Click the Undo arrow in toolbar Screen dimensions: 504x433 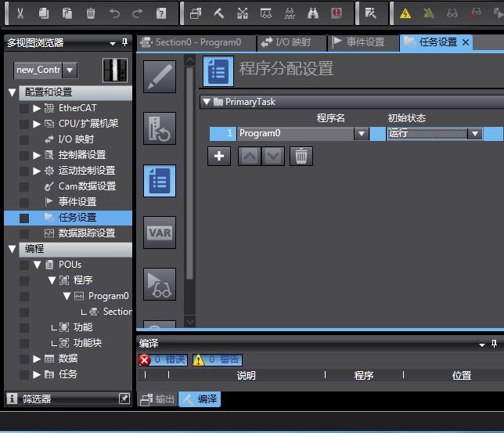point(114,13)
